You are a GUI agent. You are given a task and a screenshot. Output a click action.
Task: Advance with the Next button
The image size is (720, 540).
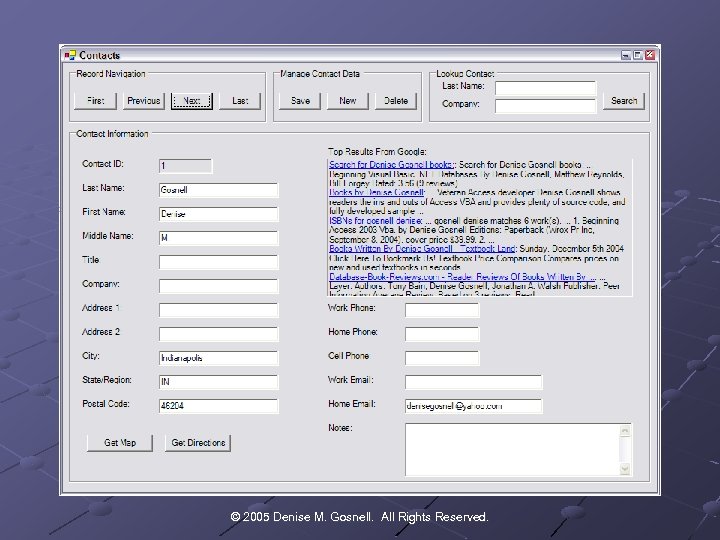pos(192,101)
